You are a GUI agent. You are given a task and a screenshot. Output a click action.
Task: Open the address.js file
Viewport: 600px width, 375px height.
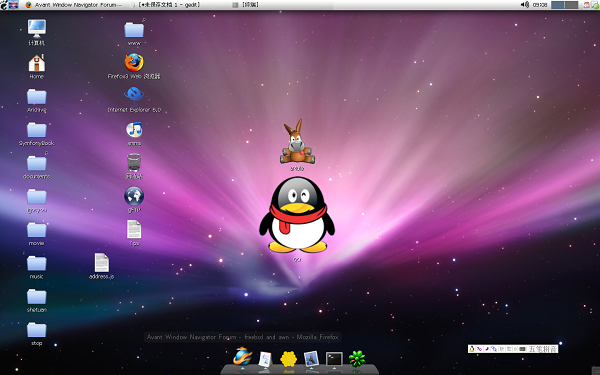102,262
